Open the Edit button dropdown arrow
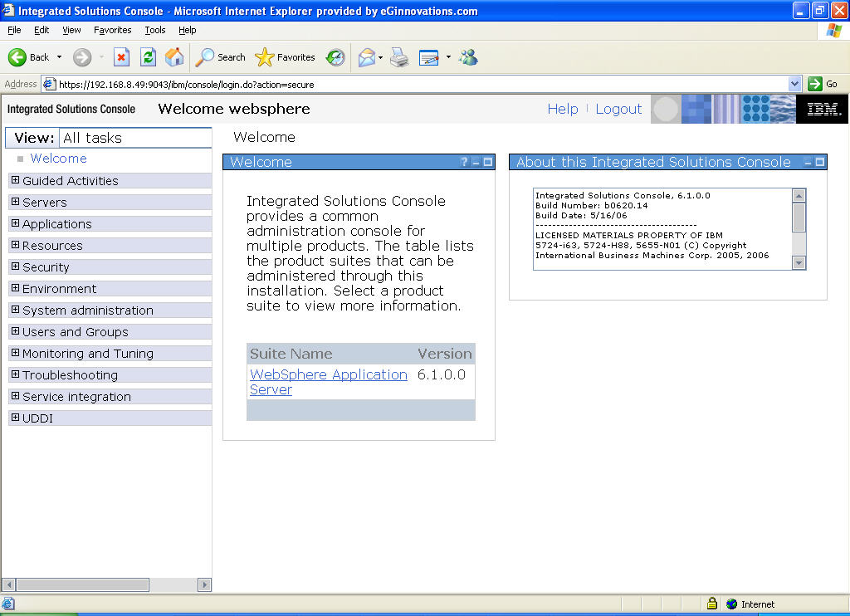The height and width of the screenshot is (616, 850). click(x=448, y=57)
